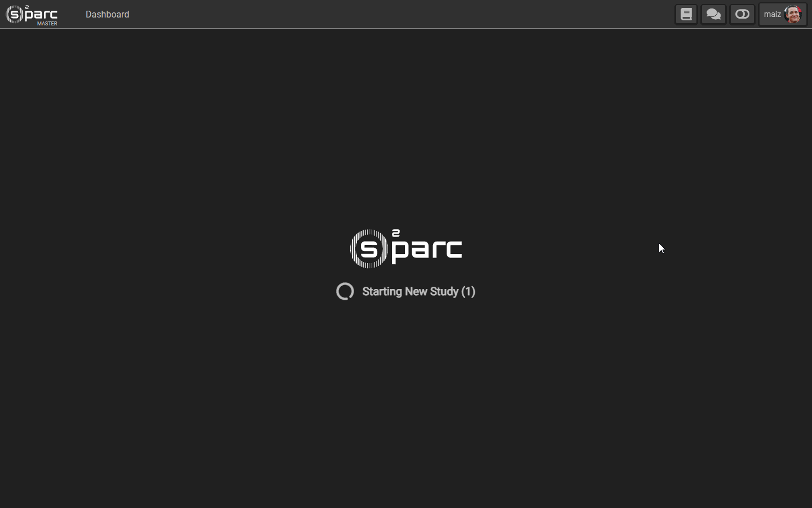This screenshot has width=812, height=508.
Task: Click the '(1)' counter in the loading message
Action: tap(469, 292)
